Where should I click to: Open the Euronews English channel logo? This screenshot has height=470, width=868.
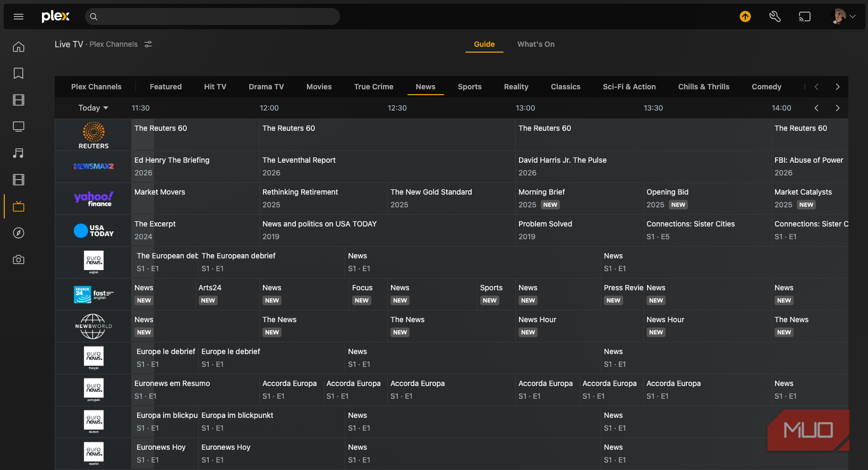pyautogui.click(x=93, y=262)
